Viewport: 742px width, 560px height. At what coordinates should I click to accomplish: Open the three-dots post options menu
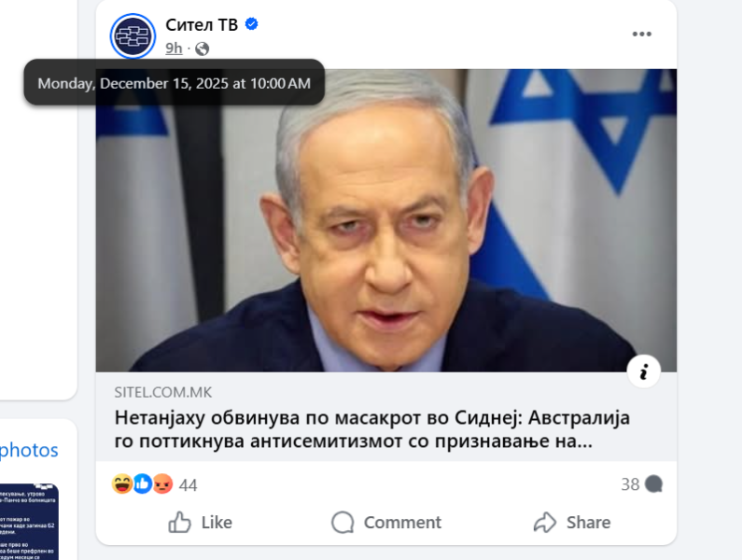pos(642,35)
